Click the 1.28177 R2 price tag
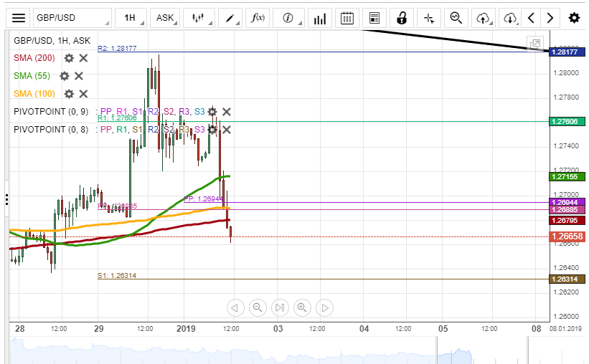The width and height of the screenshot is (589, 364). (567, 52)
